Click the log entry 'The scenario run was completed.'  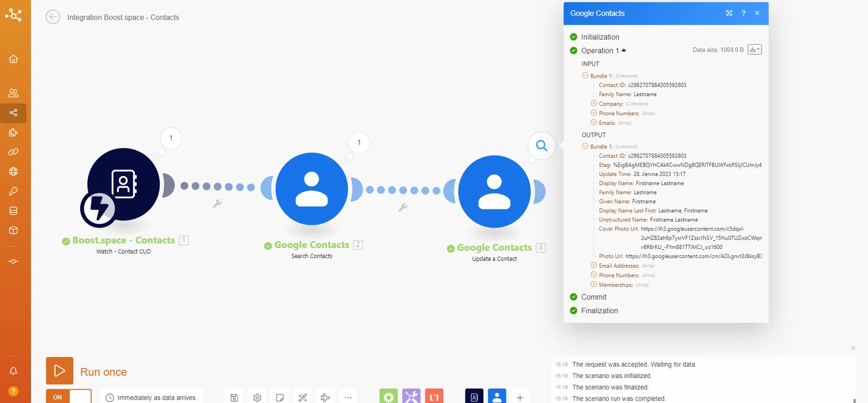click(x=619, y=399)
